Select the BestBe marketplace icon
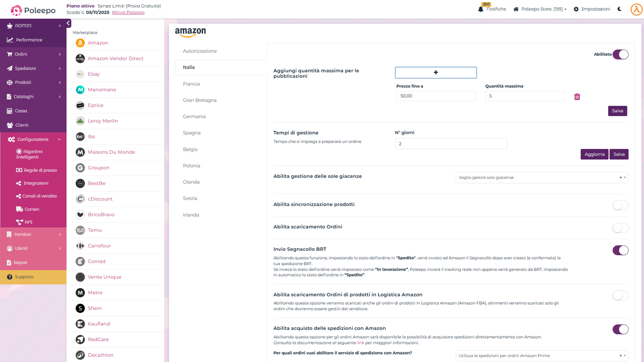The width and height of the screenshot is (644, 362). 80,183
